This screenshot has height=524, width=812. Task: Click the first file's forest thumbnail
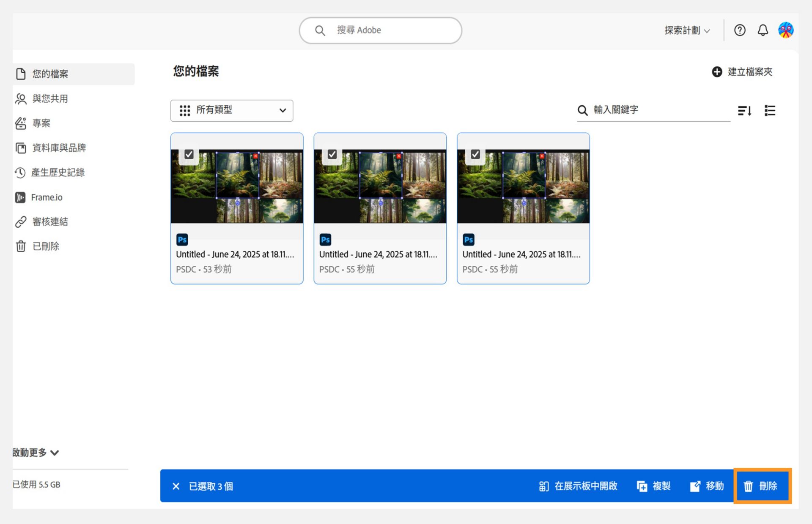click(x=237, y=186)
